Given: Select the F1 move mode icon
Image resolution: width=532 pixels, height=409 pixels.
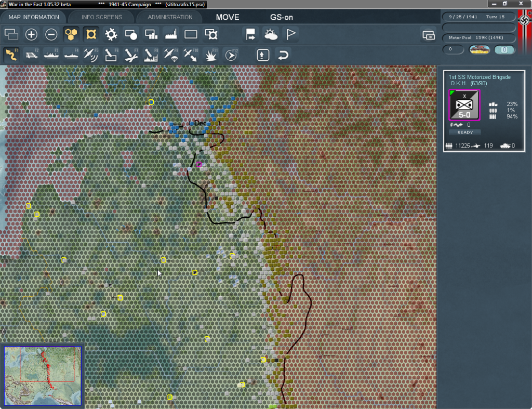Looking at the screenshot, I should 11,55.
